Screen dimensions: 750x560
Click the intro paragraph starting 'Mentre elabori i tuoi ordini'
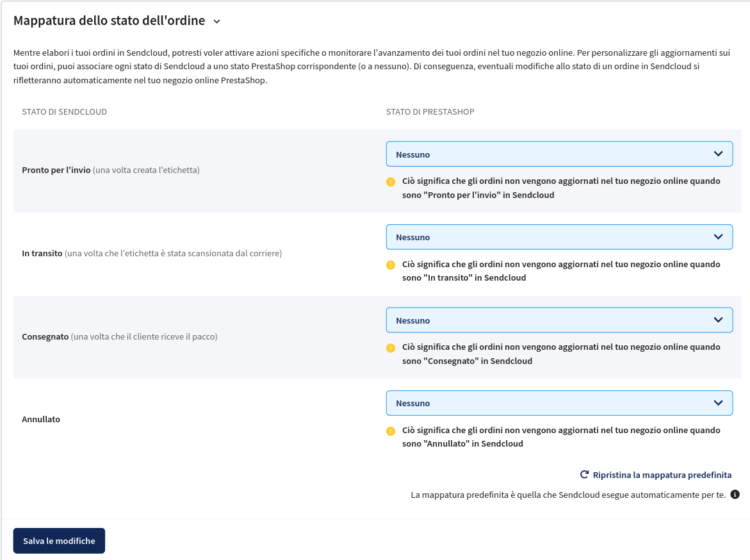click(371, 67)
